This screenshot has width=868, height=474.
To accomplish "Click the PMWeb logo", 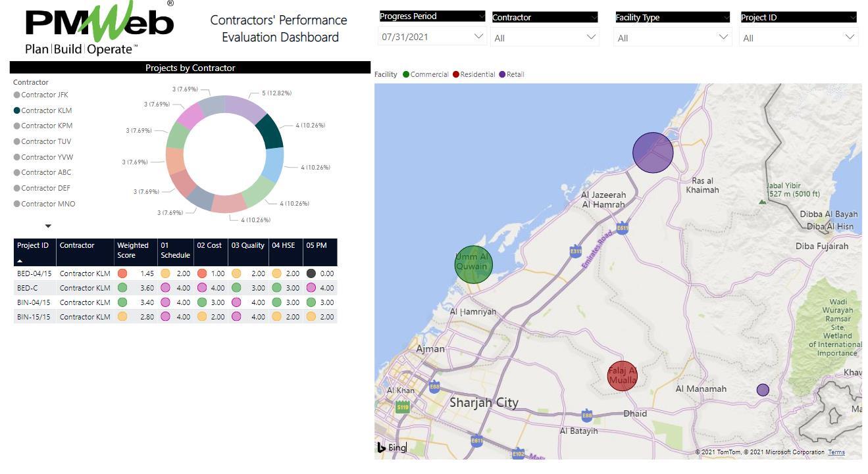I will click(x=99, y=28).
